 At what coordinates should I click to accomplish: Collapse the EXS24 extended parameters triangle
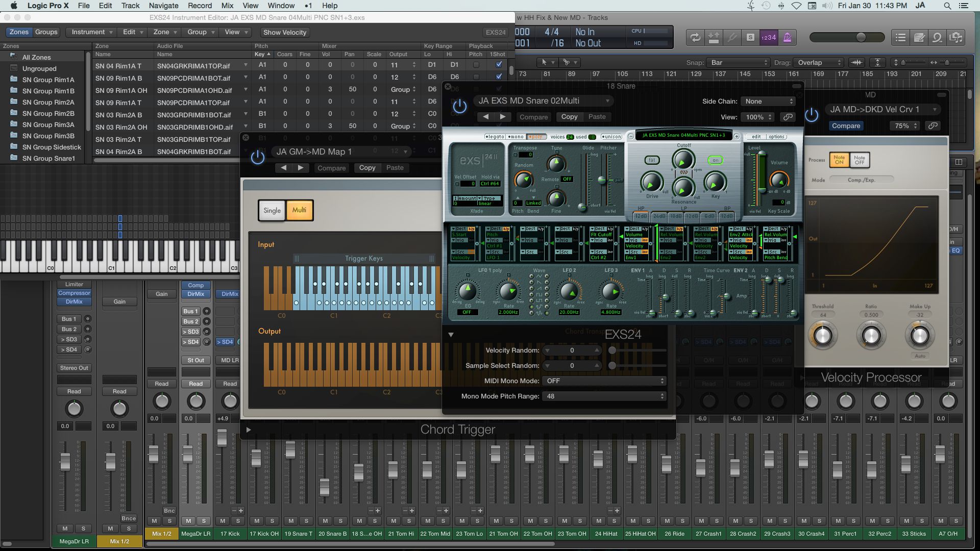point(451,335)
